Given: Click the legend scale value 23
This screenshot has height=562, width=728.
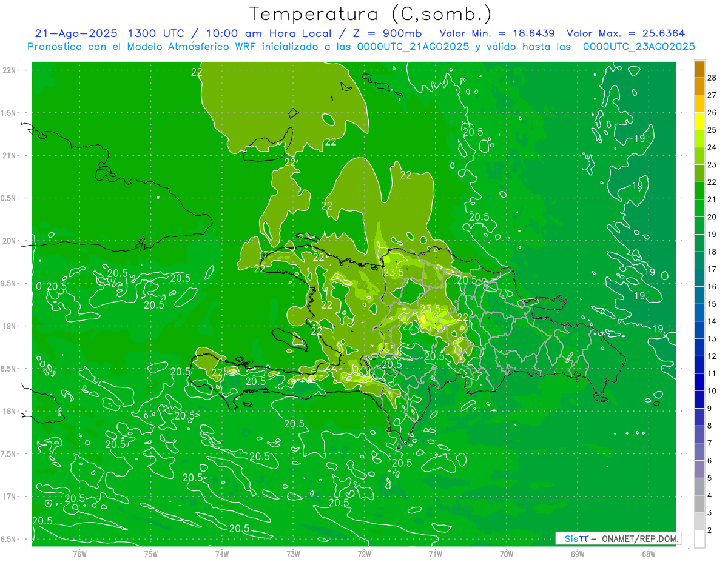Looking at the screenshot, I should [x=712, y=164].
